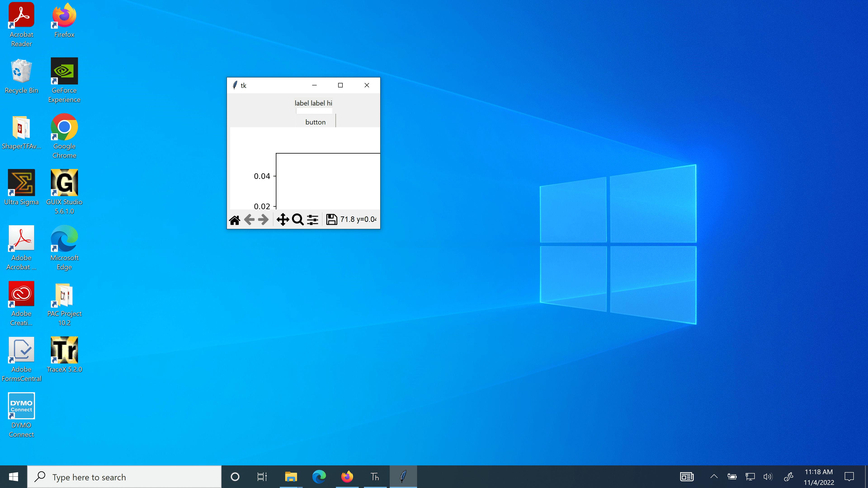Click the 'label label hi' text

click(x=313, y=103)
